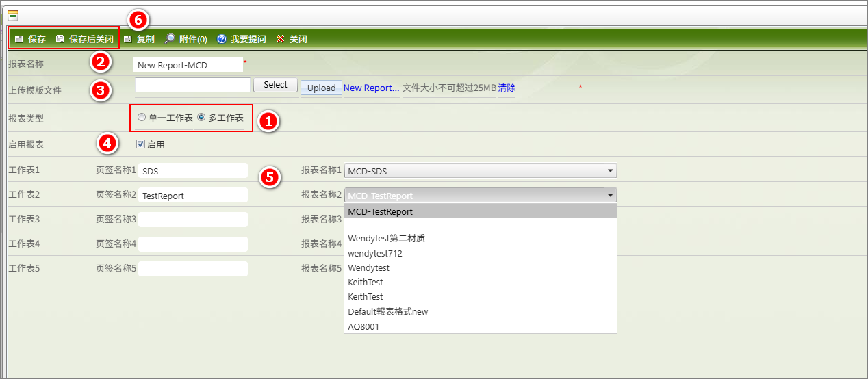Choose wendytest712 from list
Image resolution: width=868 pixels, height=379 pixels.
(x=481, y=253)
